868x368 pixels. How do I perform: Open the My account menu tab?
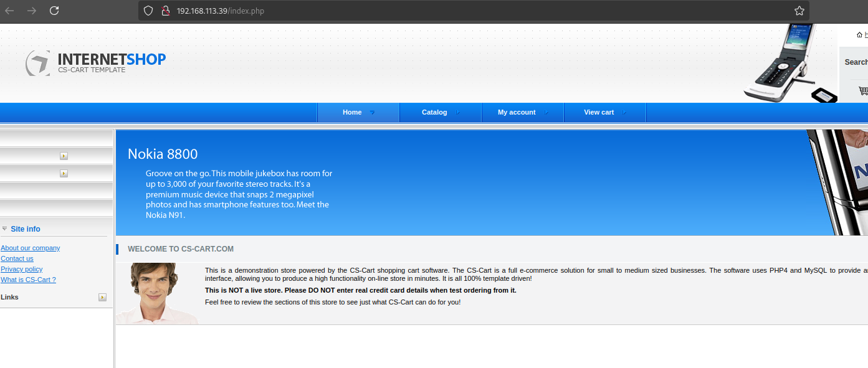click(523, 112)
